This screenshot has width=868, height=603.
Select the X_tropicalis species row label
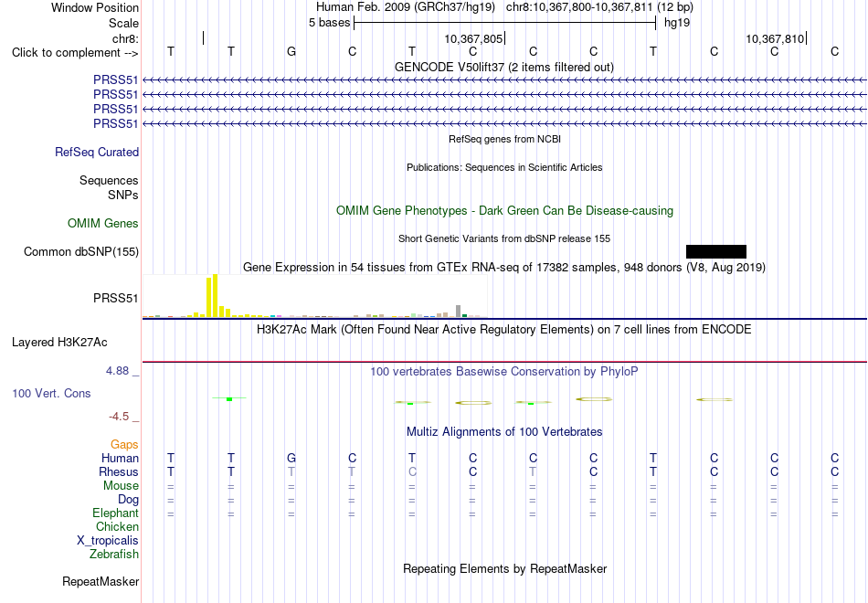point(108,541)
